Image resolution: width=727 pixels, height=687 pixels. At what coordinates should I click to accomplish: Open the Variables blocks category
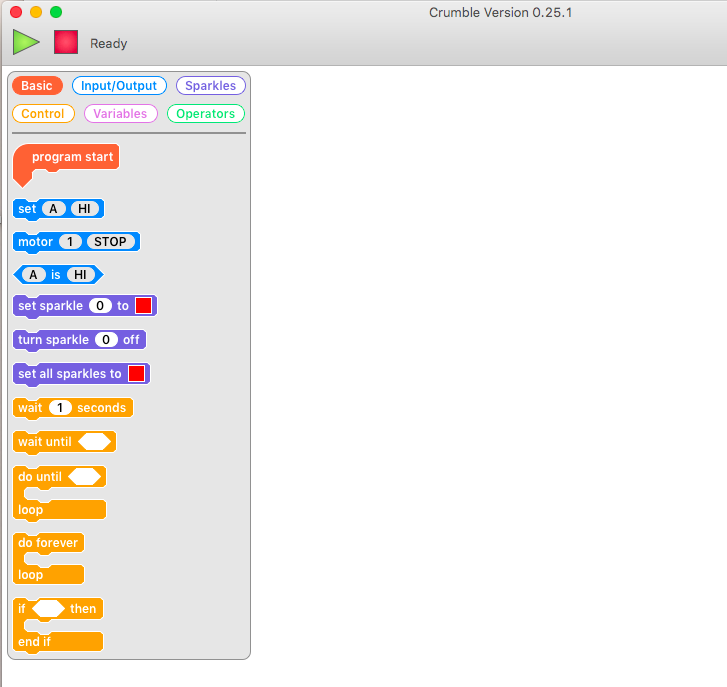tap(120, 114)
